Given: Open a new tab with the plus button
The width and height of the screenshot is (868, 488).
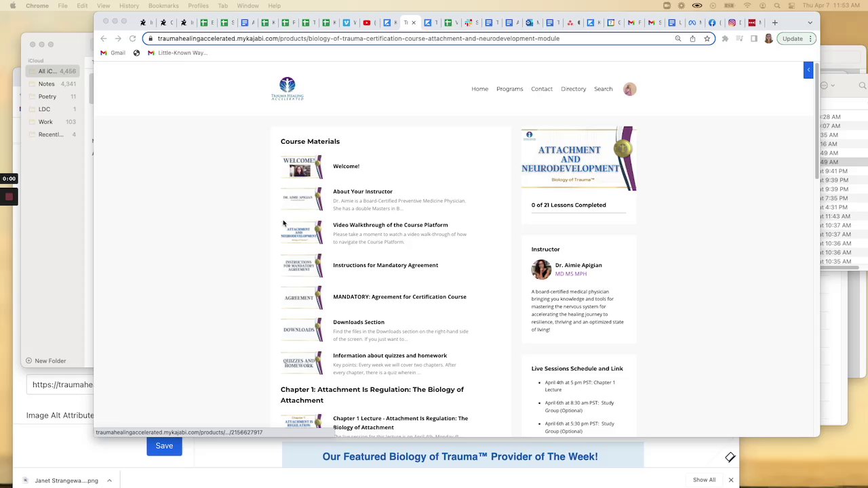Looking at the screenshot, I should pos(774,22).
